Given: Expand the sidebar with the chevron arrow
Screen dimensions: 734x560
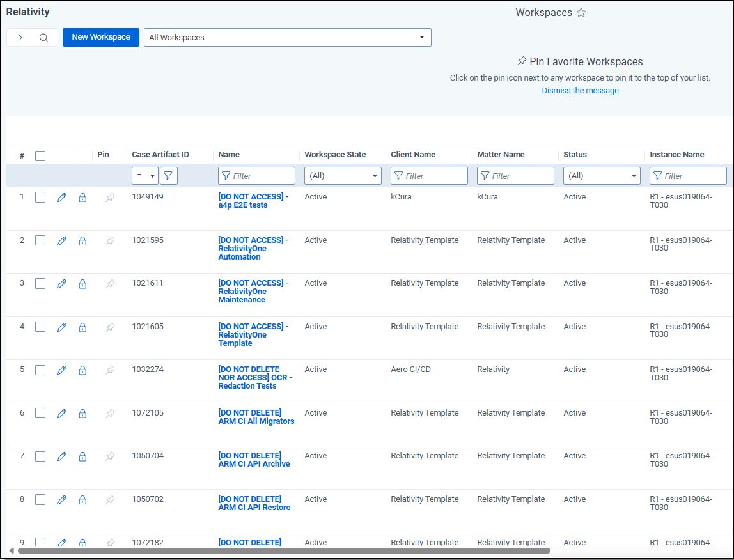Looking at the screenshot, I should (20, 38).
